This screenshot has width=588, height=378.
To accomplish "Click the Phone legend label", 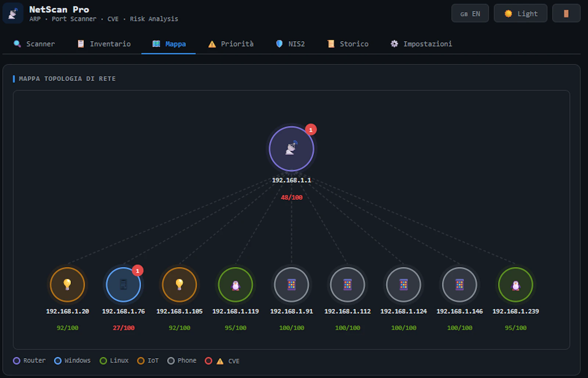I will tap(187, 360).
